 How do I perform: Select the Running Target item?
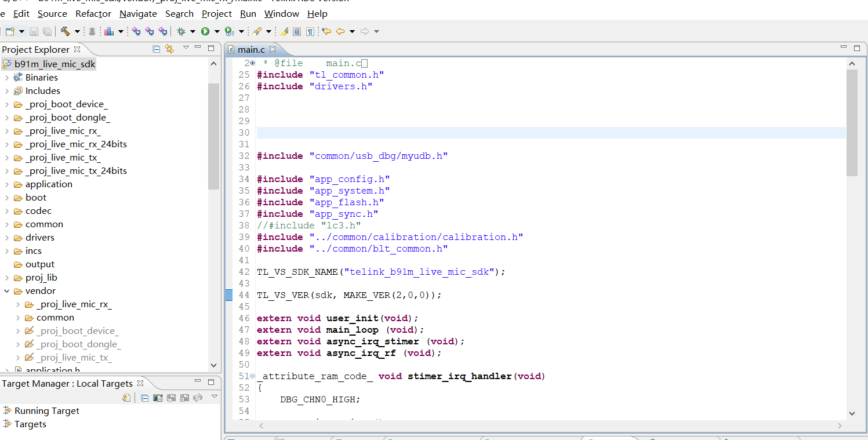(x=46, y=411)
